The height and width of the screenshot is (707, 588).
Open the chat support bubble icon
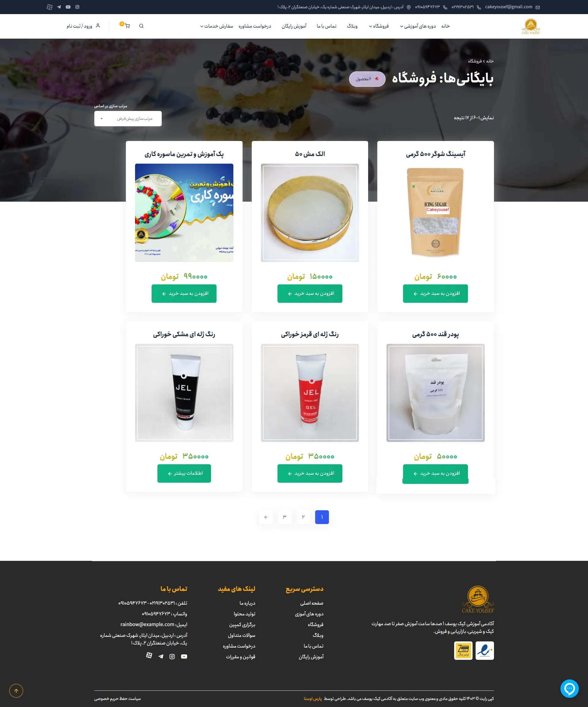click(569, 689)
